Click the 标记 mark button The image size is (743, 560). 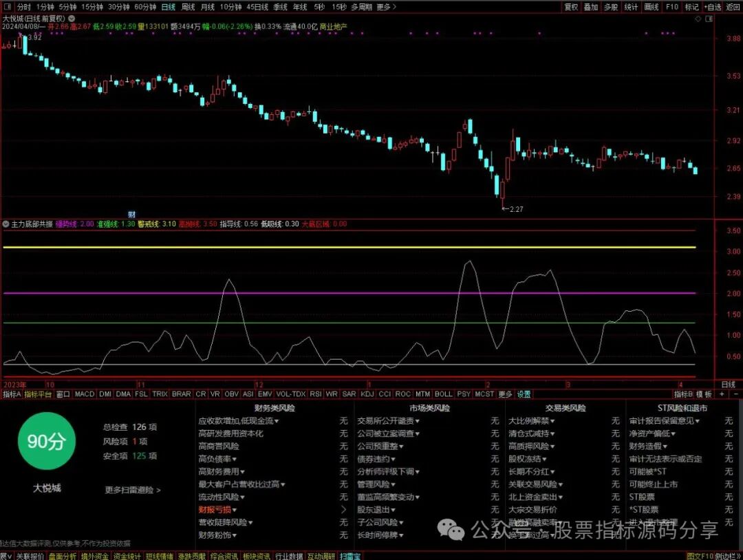pyautogui.click(x=692, y=7)
